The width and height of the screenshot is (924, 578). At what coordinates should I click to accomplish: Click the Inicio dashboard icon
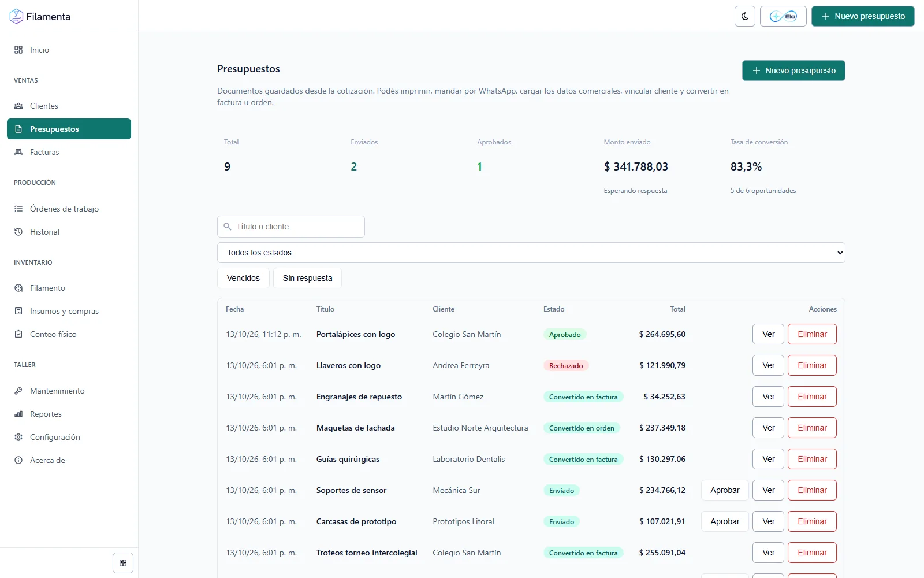point(18,50)
